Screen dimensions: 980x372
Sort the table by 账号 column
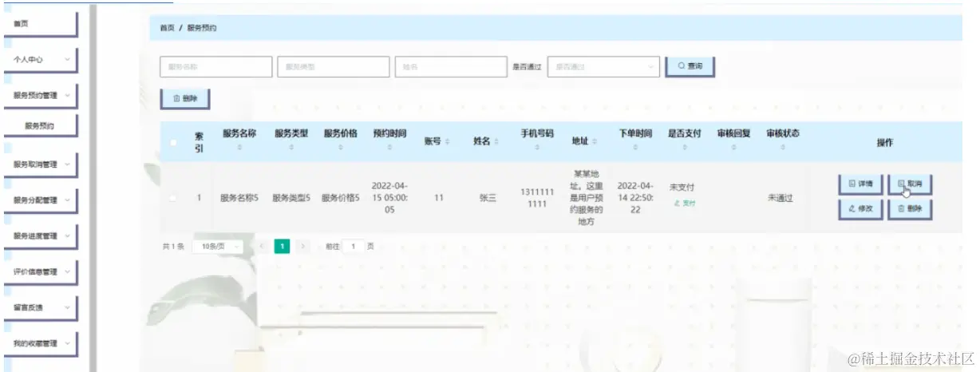click(447, 141)
